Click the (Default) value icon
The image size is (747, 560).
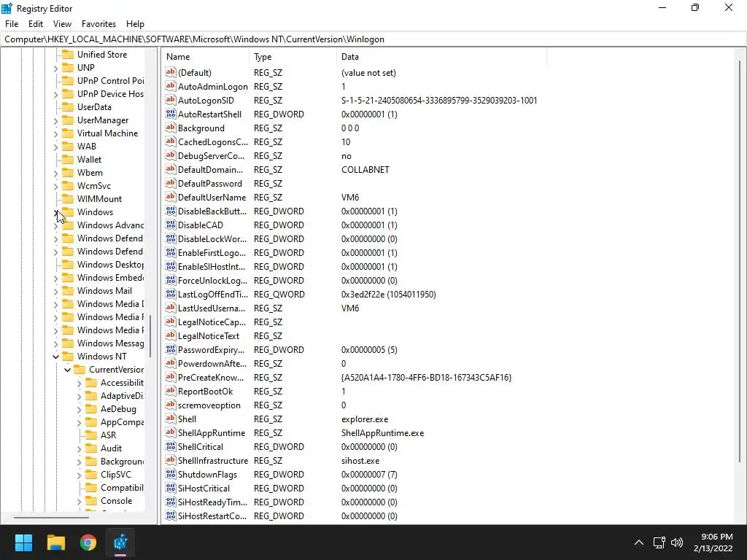point(170,72)
